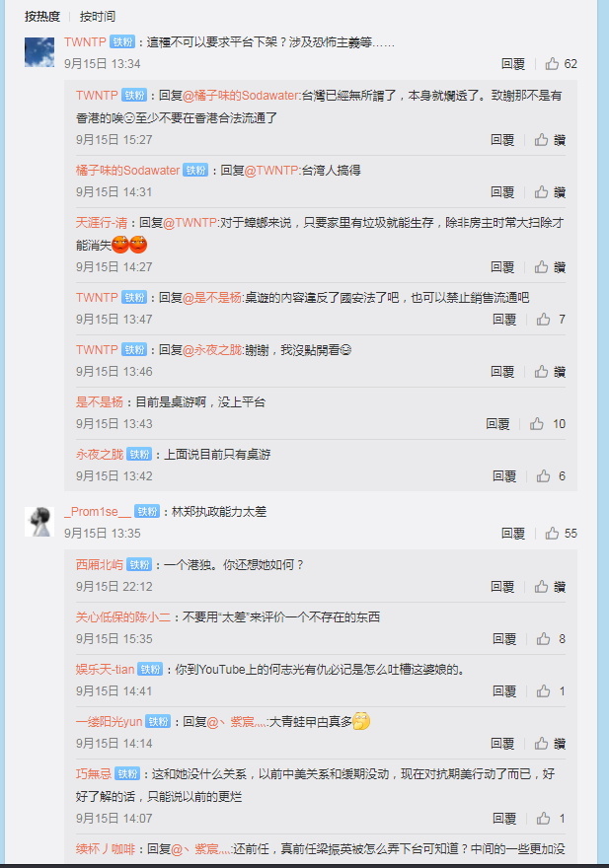This screenshot has height=868, width=609.
Task: Like 永夜之胧's comment with 6 likes
Action: [x=543, y=476]
